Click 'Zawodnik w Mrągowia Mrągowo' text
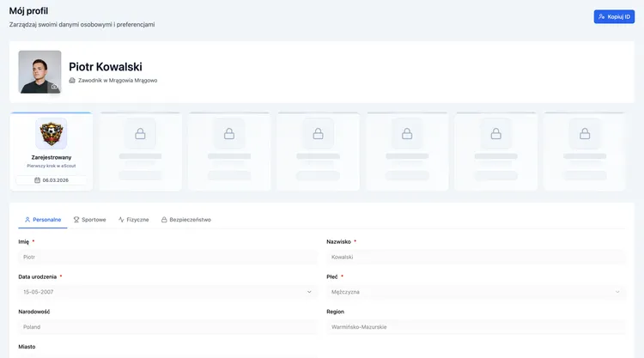The height and width of the screenshot is (358, 644). point(118,81)
